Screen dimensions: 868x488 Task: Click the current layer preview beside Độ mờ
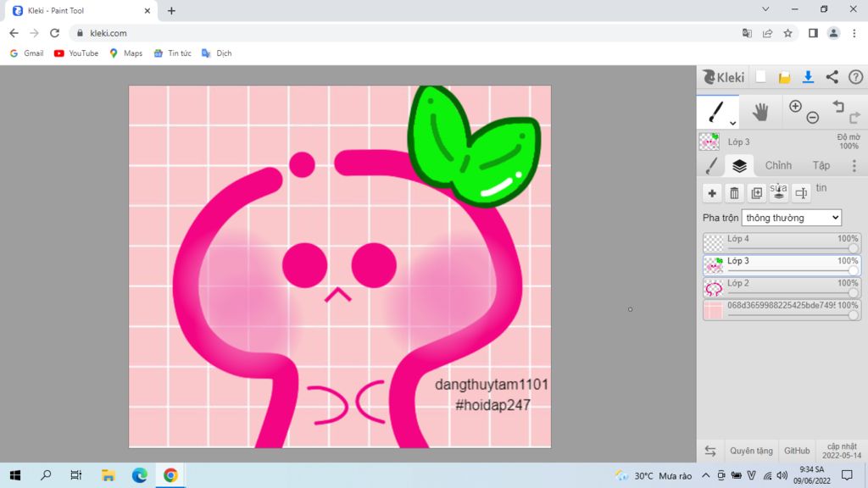pos(709,141)
